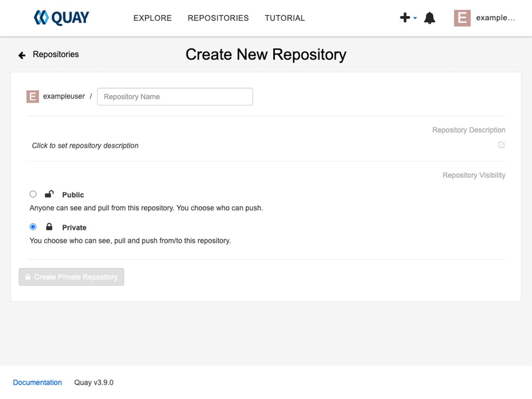The image size is (532, 399).
Task: Click the pencil icon to edit repository description
Action: point(502,145)
